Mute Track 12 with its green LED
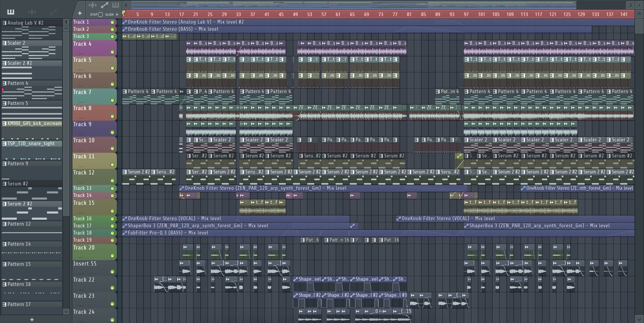 tap(112, 180)
